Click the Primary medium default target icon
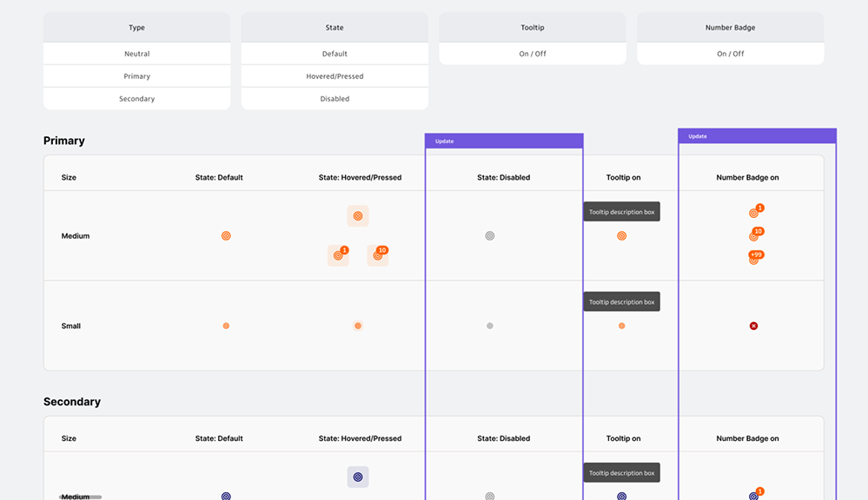 226,236
